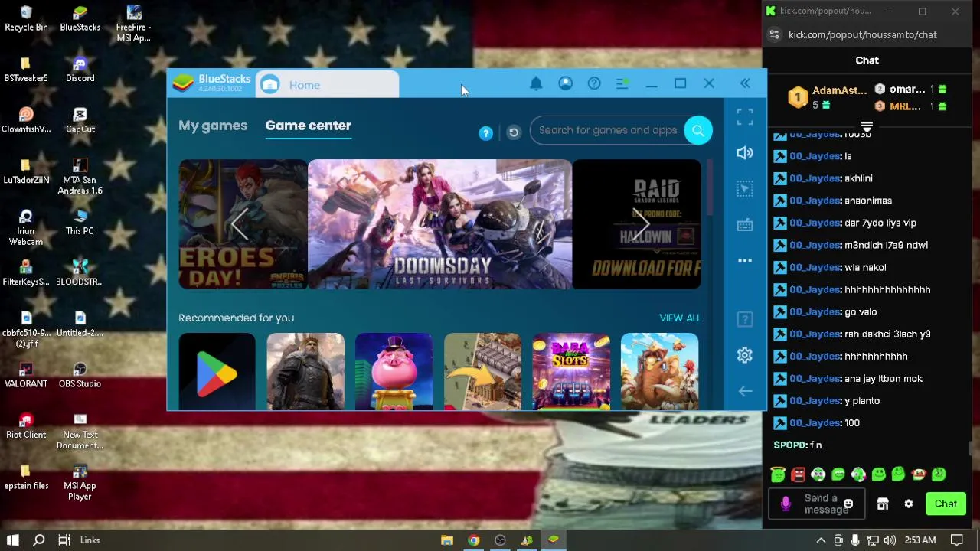Screen dimensions: 980x551
Task: Select the BlueStacks Home tab
Action: coord(328,85)
